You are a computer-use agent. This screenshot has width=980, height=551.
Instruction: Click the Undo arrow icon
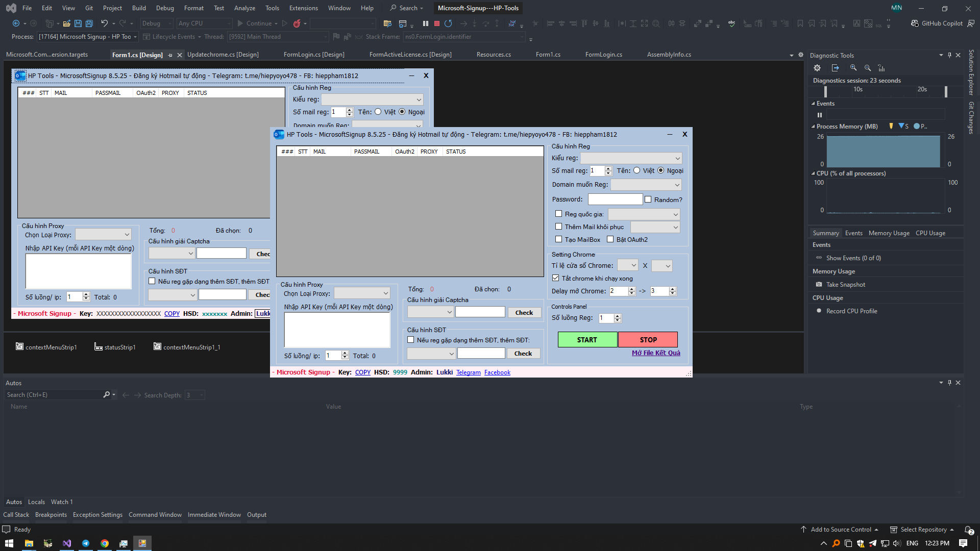(x=104, y=23)
